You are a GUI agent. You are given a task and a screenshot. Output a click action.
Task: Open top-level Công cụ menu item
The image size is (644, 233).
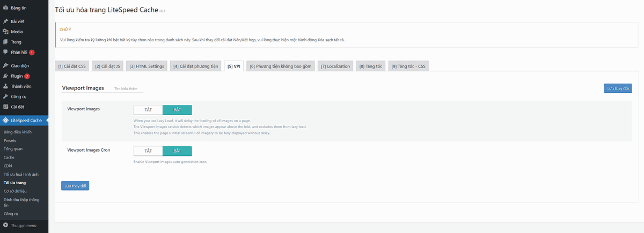[24, 96]
